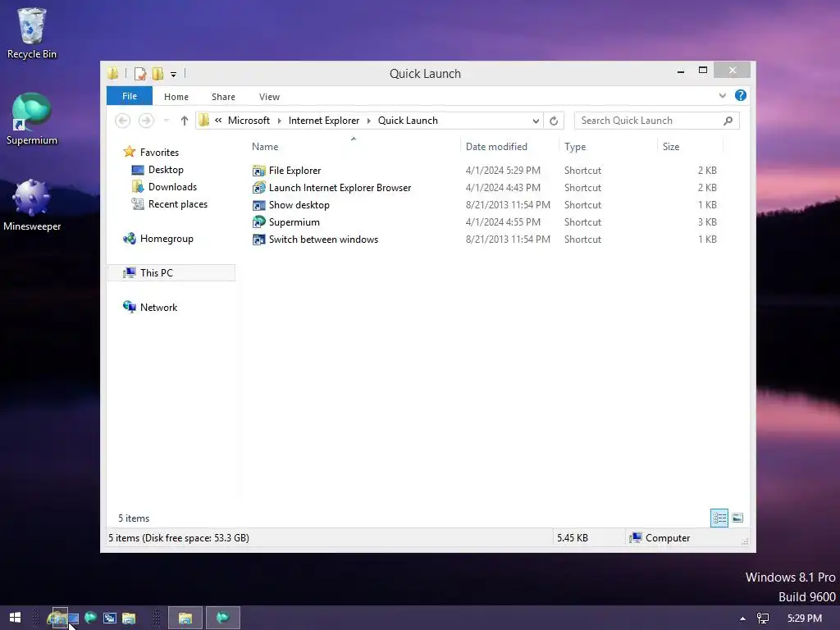The image size is (840, 630).
Task: Click date 4/1/2024 4:43 PM cell
Action: click(503, 188)
